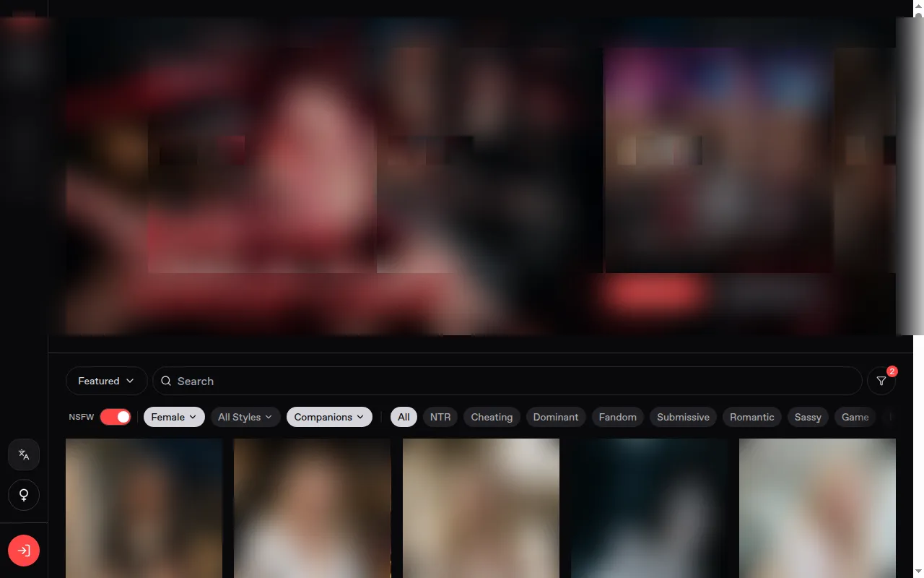Click the red banner button
Image resolution: width=924 pixels, height=578 pixels.
655,293
